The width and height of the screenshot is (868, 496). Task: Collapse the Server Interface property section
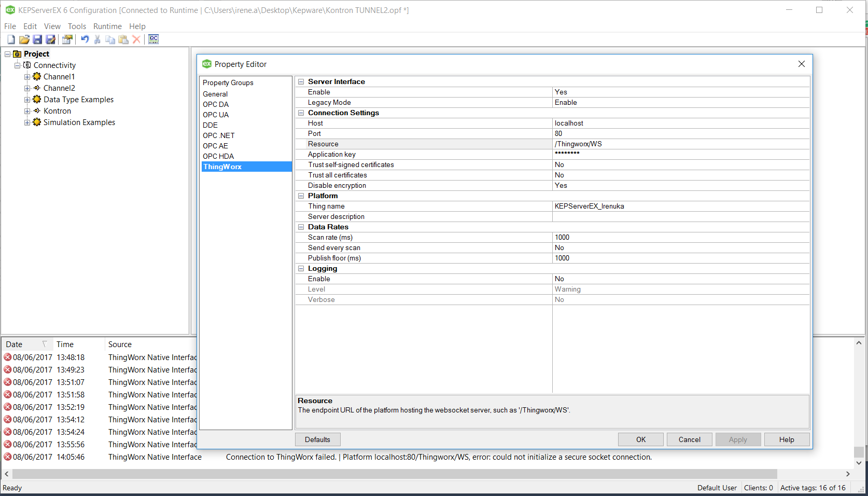coord(301,82)
